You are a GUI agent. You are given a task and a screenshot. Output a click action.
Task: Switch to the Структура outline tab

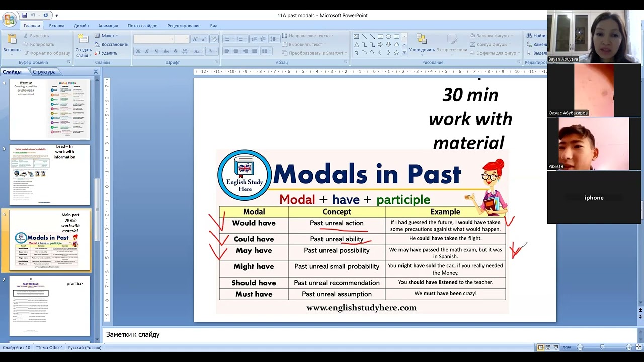44,72
